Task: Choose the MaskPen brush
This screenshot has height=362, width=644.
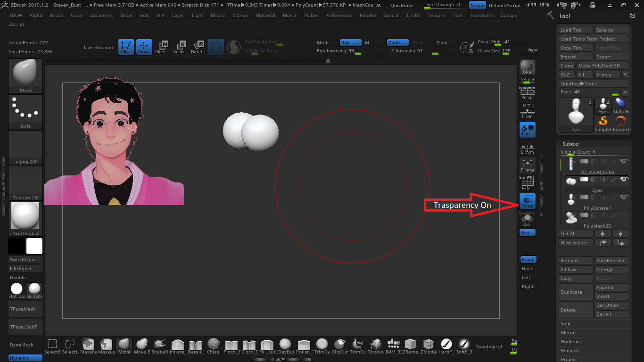Action: (88, 346)
